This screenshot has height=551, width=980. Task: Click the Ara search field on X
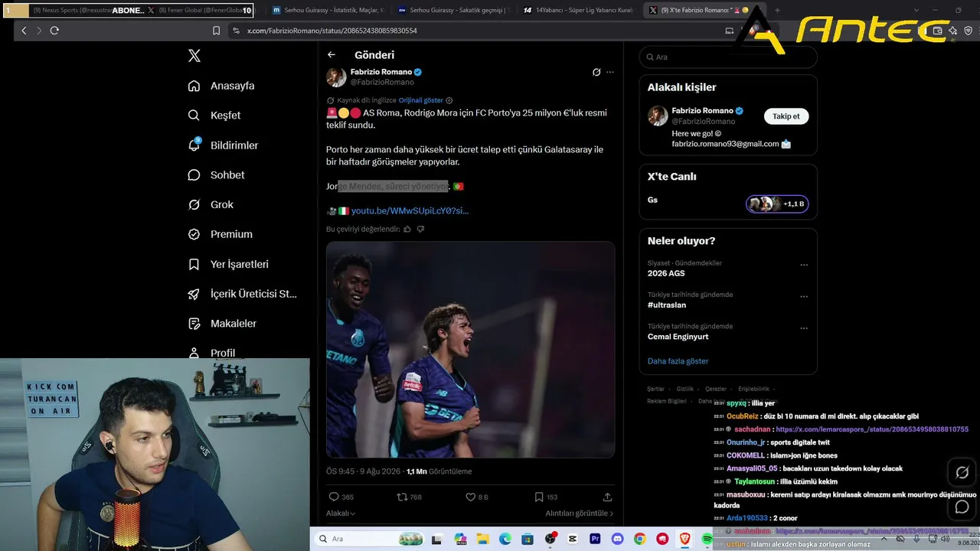[x=728, y=57]
